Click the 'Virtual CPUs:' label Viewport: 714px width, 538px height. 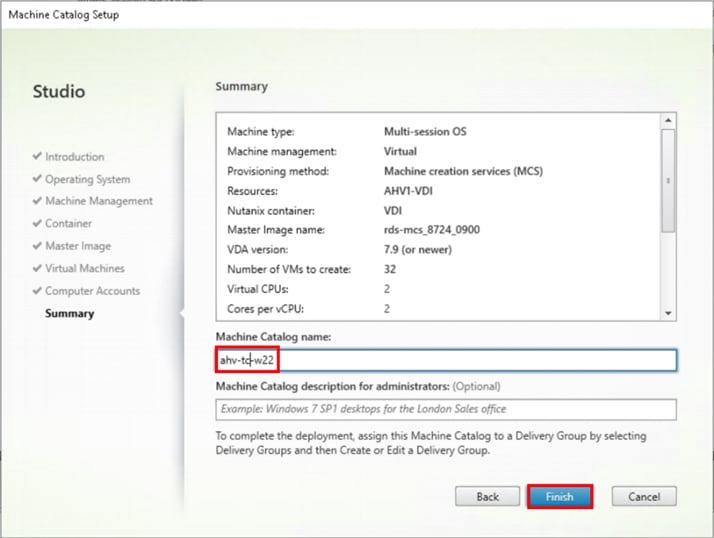click(x=258, y=289)
